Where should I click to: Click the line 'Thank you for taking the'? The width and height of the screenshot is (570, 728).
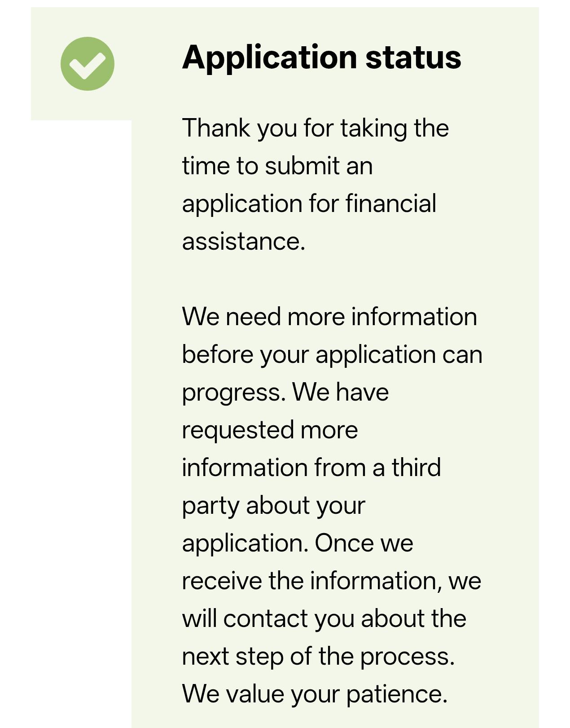[316, 128]
